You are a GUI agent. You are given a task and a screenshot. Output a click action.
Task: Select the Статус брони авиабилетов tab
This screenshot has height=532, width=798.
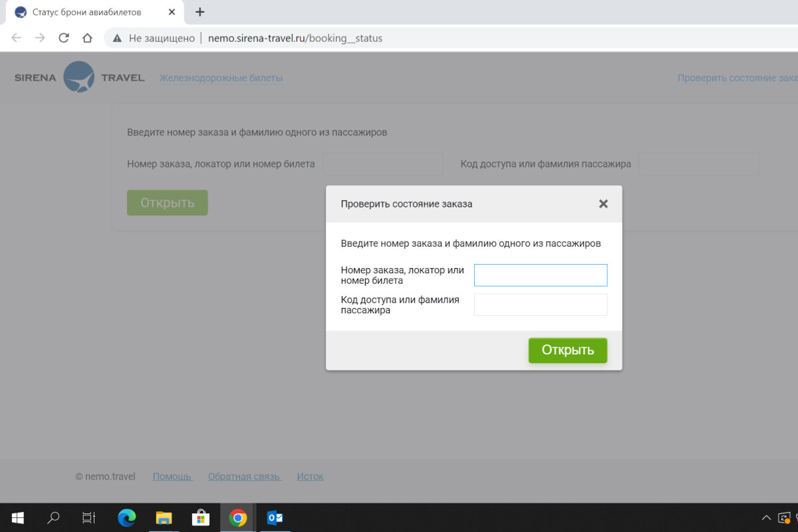click(94, 12)
